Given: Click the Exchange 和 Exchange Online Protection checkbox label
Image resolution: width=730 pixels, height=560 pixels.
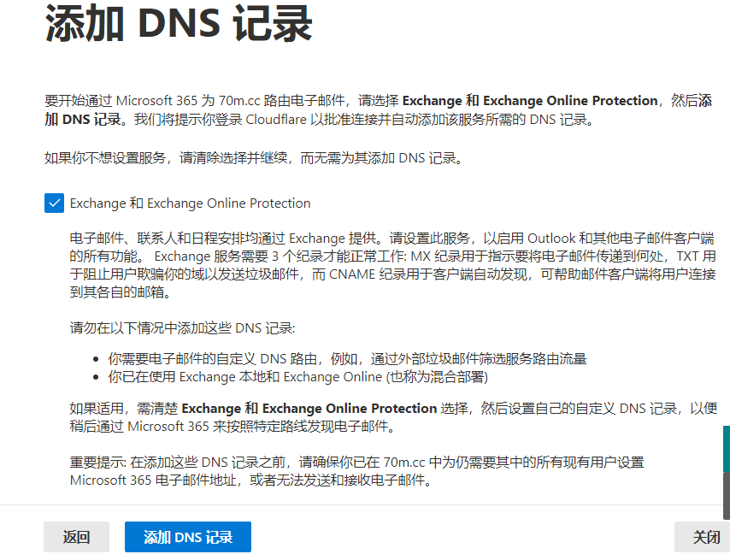Looking at the screenshot, I should pyautogui.click(x=190, y=203).
